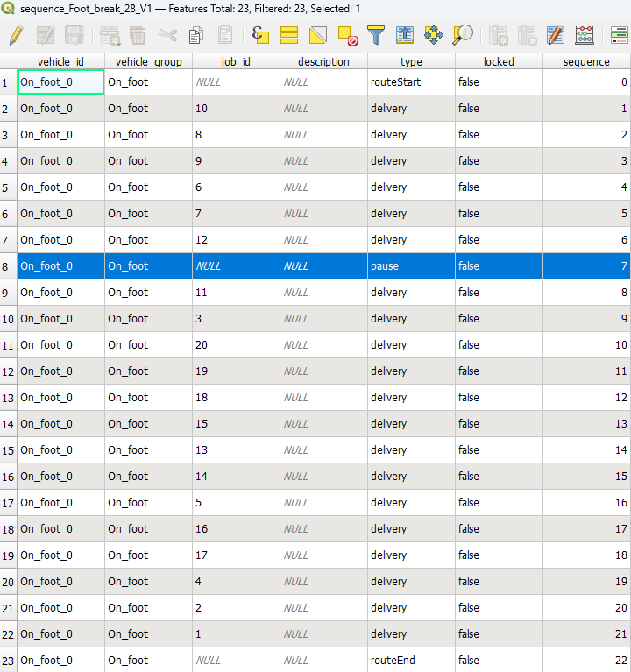Sort by the description column header
Screen dimensions: 631x672
(x=323, y=61)
